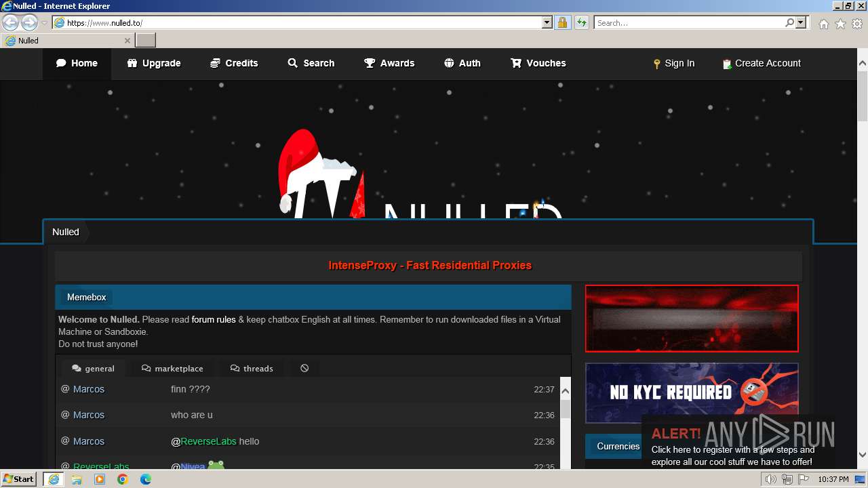Open File Explorer from the taskbar
Screen dimensions: 868x488
coord(77,479)
